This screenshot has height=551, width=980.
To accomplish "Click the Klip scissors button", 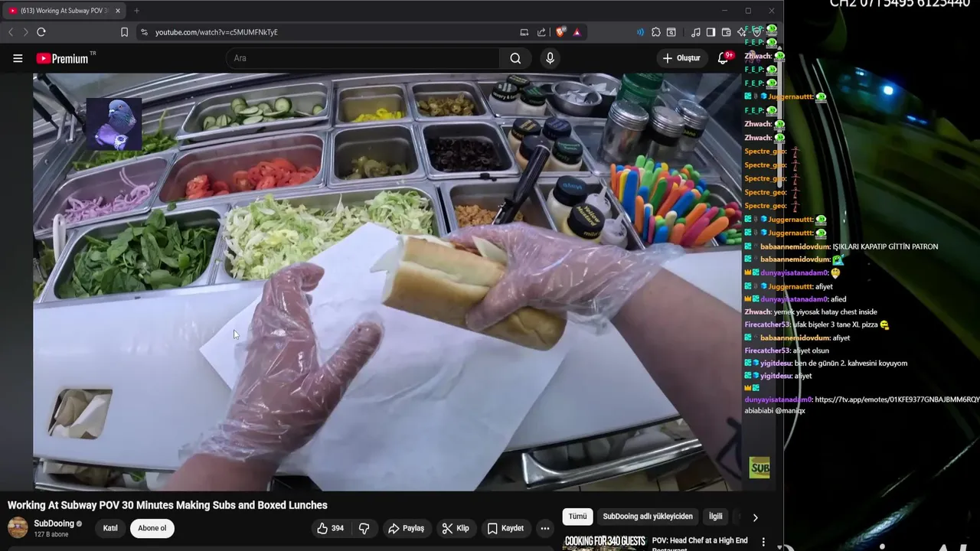I will click(x=456, y=528).
